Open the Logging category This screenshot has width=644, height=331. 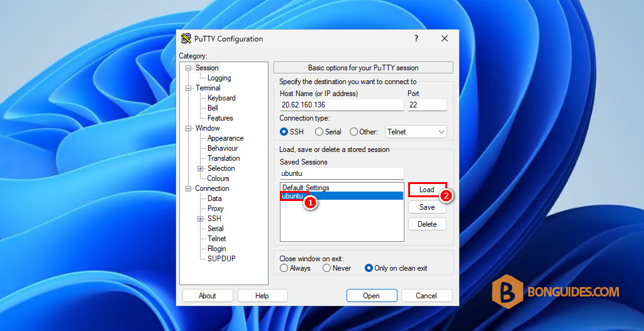click(219, 78)
